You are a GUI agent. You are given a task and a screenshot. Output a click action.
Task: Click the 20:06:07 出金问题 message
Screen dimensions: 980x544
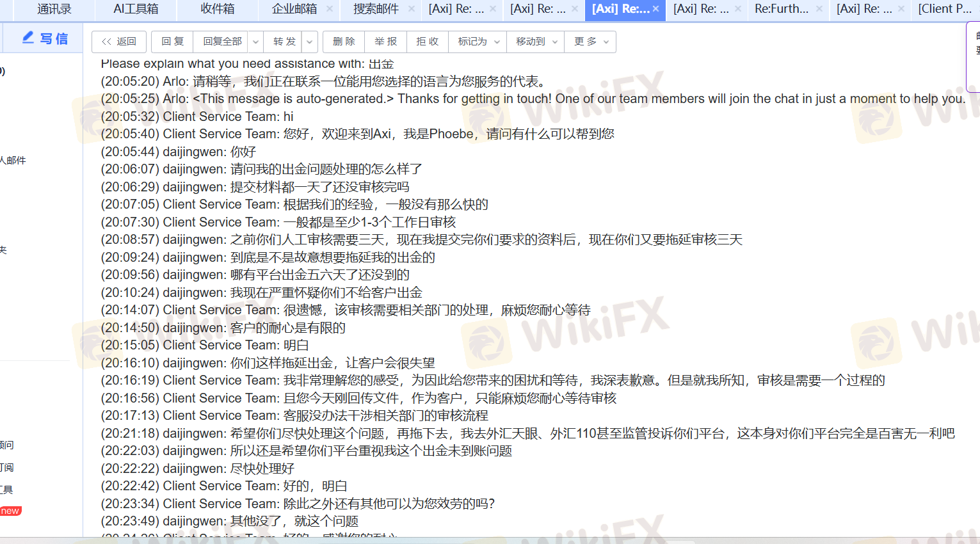point(262,169)
